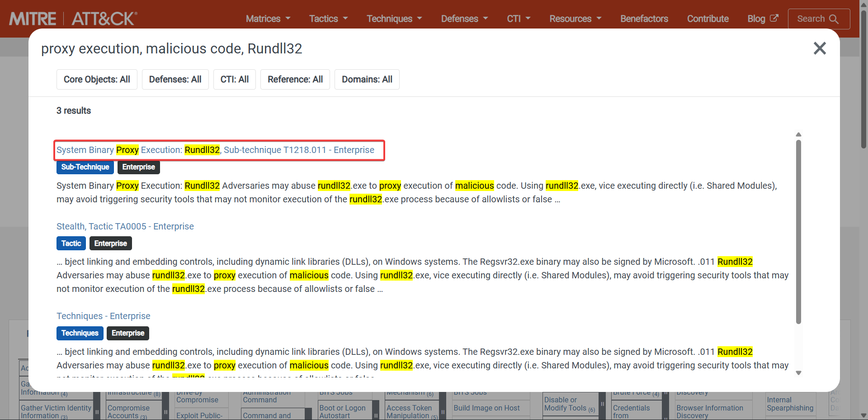Open the Stealth, Tactic TA0005 result
Image resolution: width=868 pixels, height=420 pixels.
125,226
